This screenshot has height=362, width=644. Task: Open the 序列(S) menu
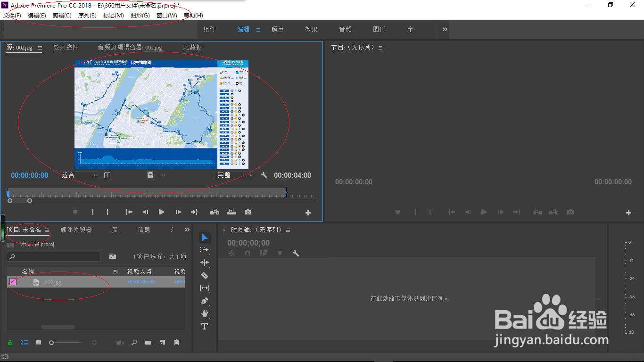click(87, 15)
